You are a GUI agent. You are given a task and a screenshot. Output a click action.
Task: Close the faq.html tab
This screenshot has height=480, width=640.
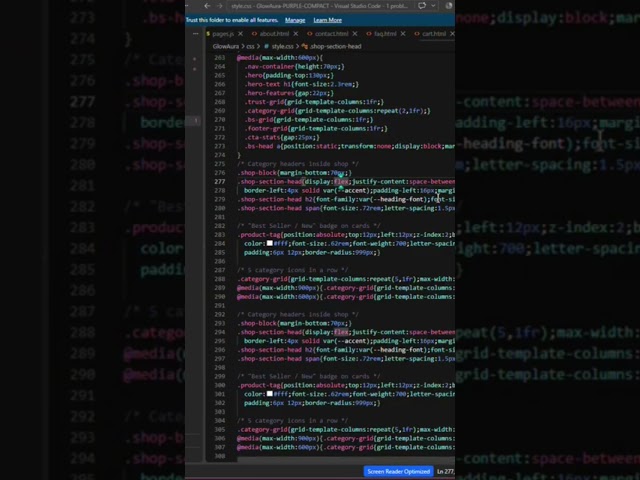coord(403,33)
